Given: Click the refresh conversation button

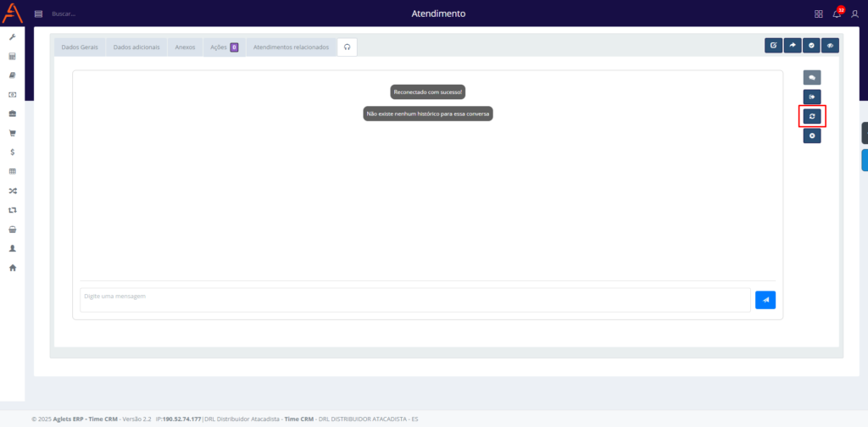Looking at the screenshot, I should click(x=812, y=116).
